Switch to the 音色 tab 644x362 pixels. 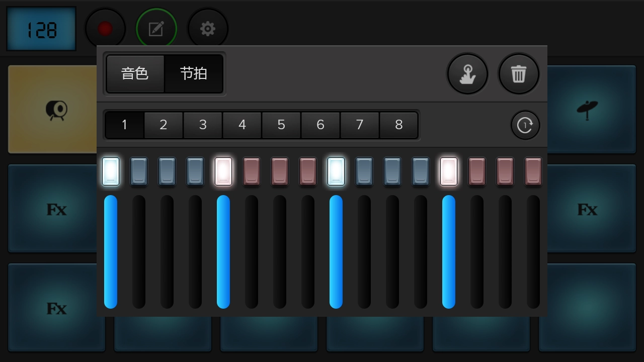[x=135, y=74]
